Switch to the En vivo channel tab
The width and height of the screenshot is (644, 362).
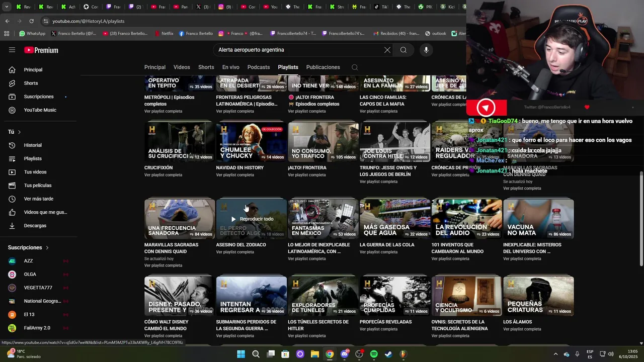pos(231,67)
